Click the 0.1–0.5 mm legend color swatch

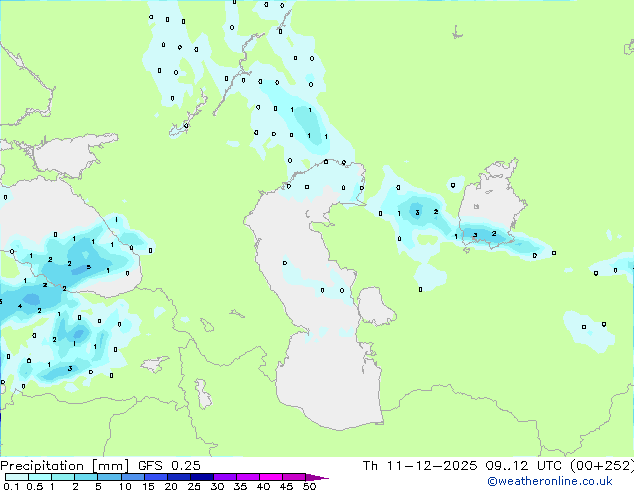(17, 477)
